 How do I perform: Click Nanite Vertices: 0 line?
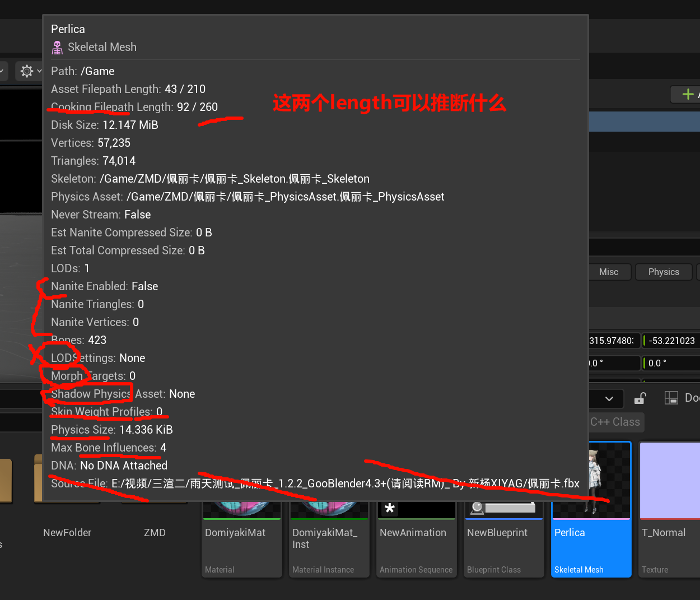(95, 322)
